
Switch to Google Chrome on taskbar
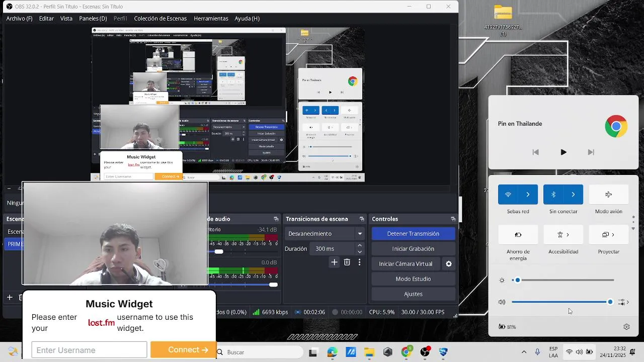(406, 352)
